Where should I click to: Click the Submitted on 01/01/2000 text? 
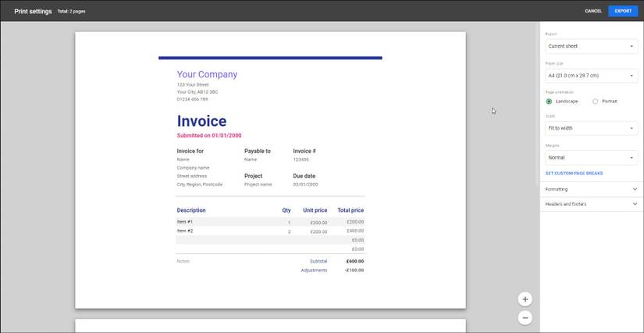click(x=209, y=135)
